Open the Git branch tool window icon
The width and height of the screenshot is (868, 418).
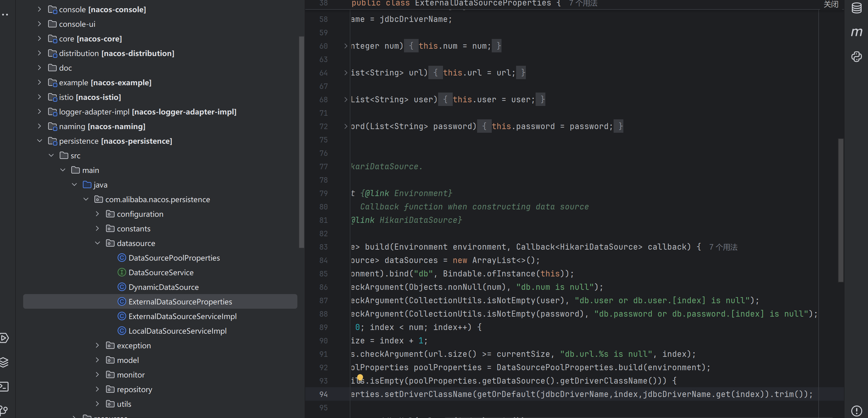tap(4, 410)
